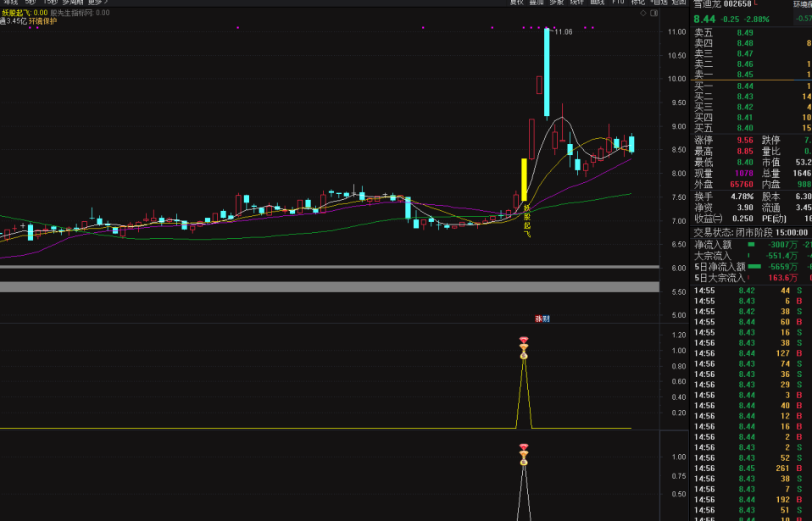Select the 买二 8.43 bid row

[753, 97]
